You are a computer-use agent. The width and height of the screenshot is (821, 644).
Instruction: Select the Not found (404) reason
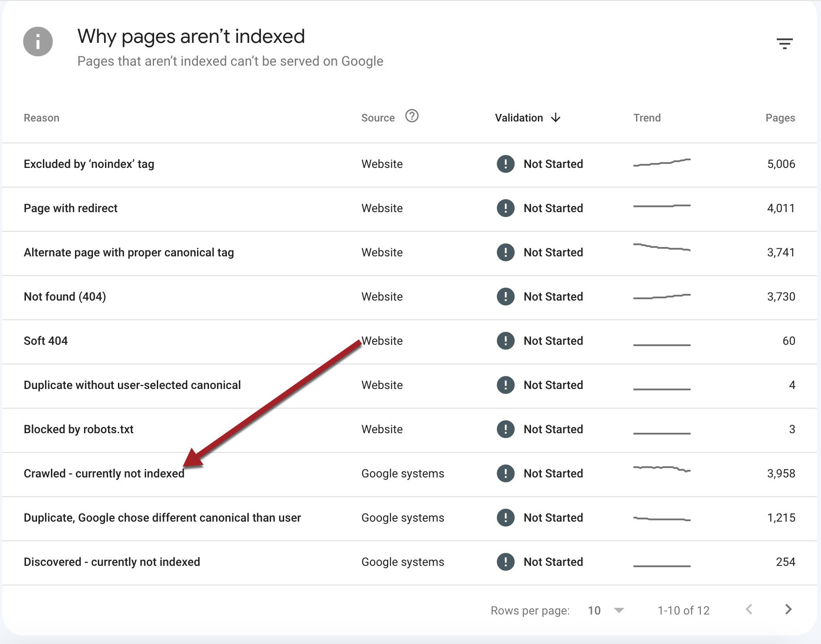click(65, 297)
